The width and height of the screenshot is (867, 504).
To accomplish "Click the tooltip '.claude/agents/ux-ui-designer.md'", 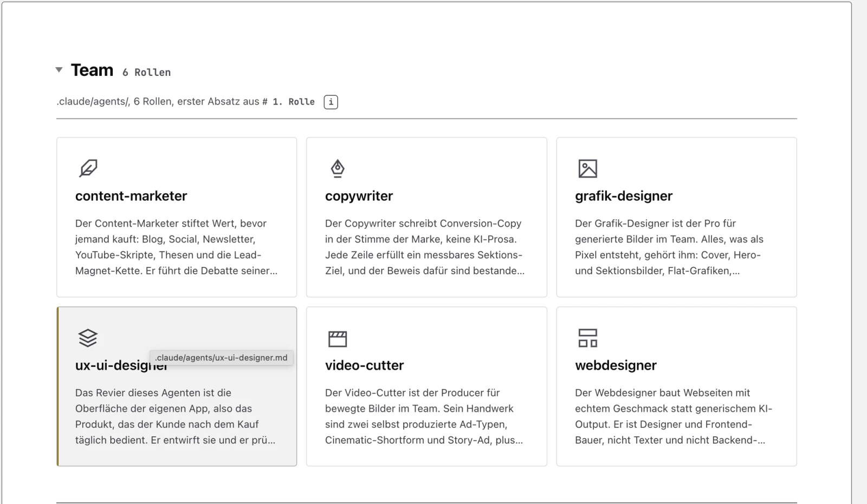I will pyautogui.click(x=221, y=358).
